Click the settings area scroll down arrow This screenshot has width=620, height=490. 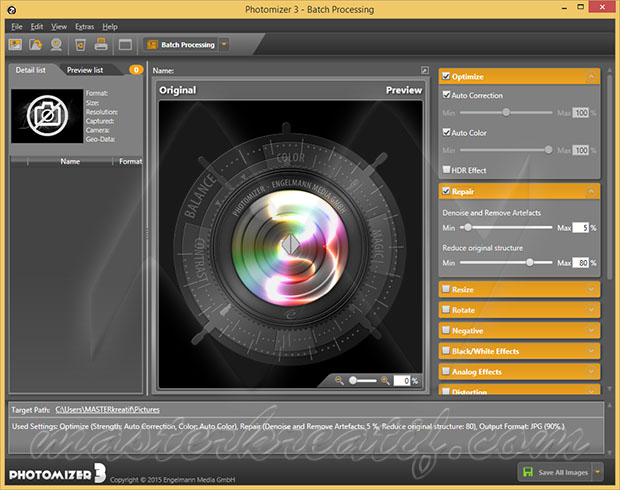[610, 452]
